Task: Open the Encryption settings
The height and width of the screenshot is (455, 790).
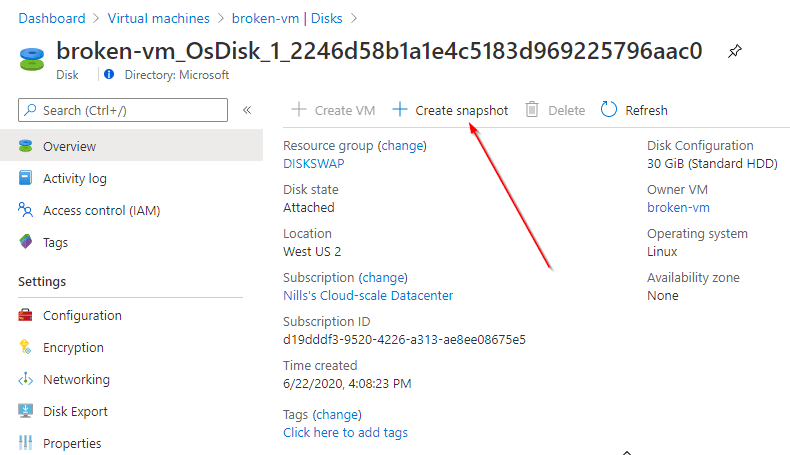Action: pyautogui.click(x=73, y=347)
